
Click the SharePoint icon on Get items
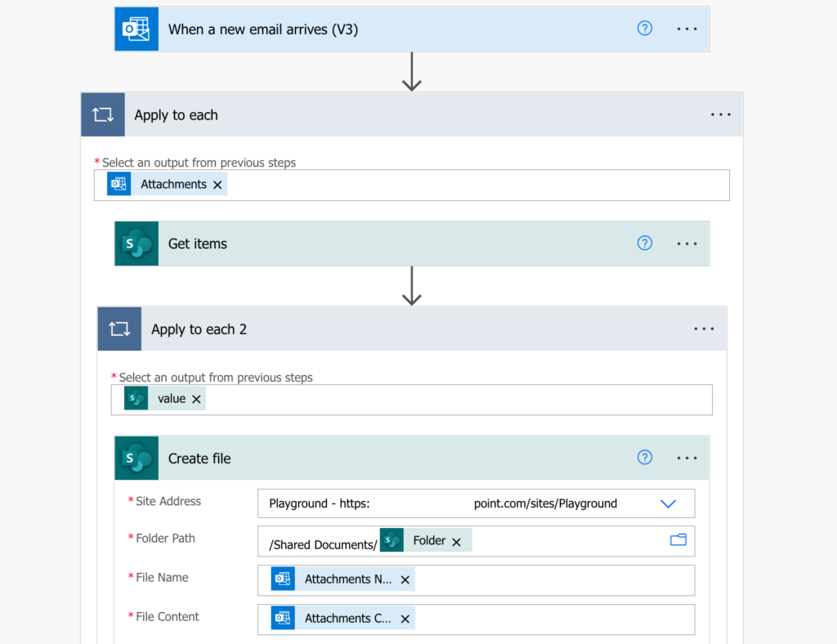(x=137, y=244)
